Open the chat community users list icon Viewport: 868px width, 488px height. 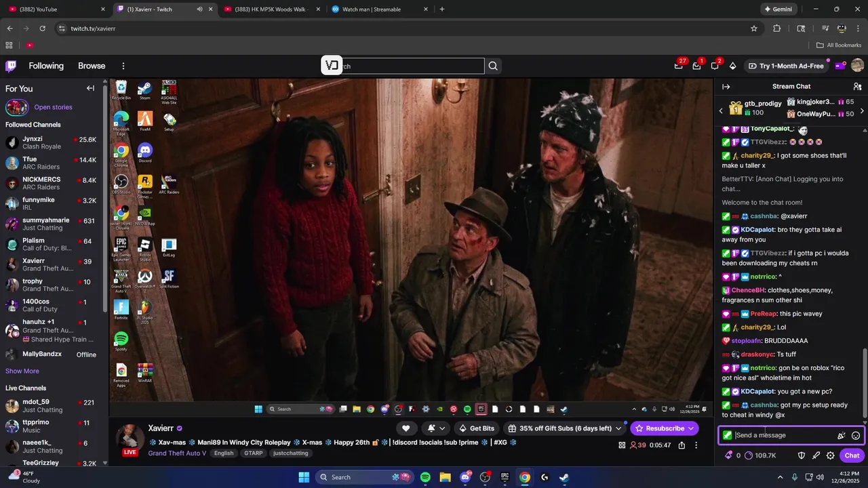[857, 87]
